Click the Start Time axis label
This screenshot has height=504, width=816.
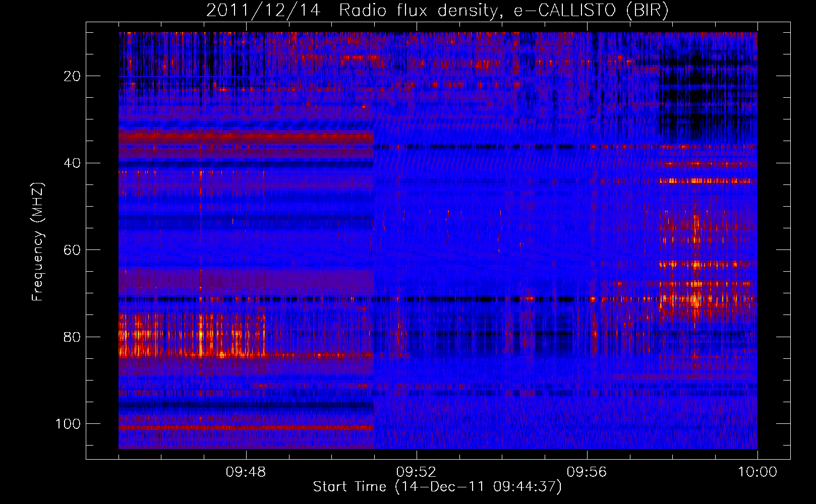click(437, 487)
